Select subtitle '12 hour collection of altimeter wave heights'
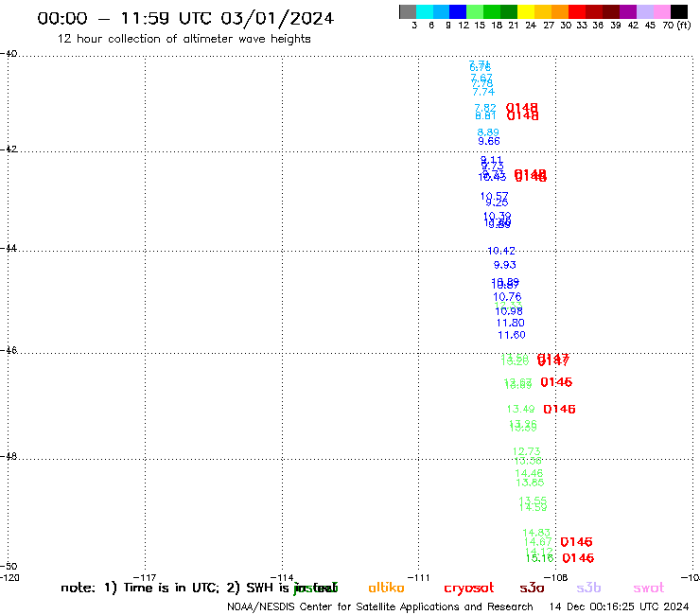Screen dimensions: 700x615 (184, 39)
